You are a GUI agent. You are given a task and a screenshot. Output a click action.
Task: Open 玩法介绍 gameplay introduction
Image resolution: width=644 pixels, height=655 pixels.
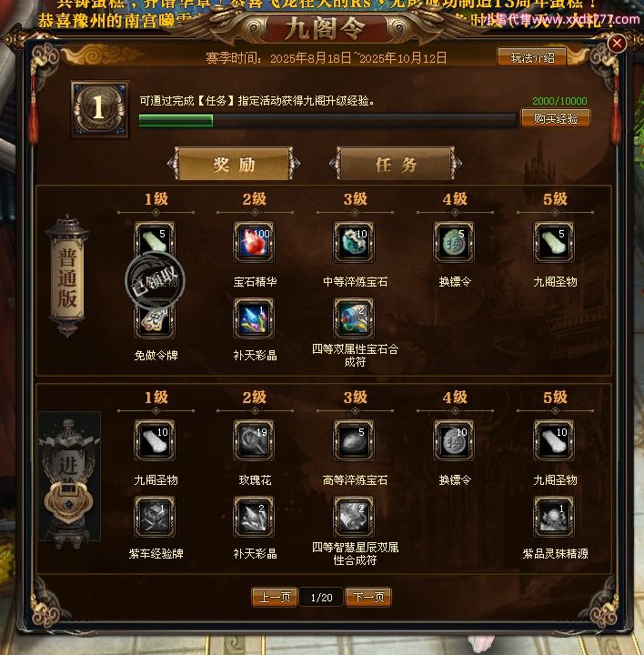click(x=532, y=57)
